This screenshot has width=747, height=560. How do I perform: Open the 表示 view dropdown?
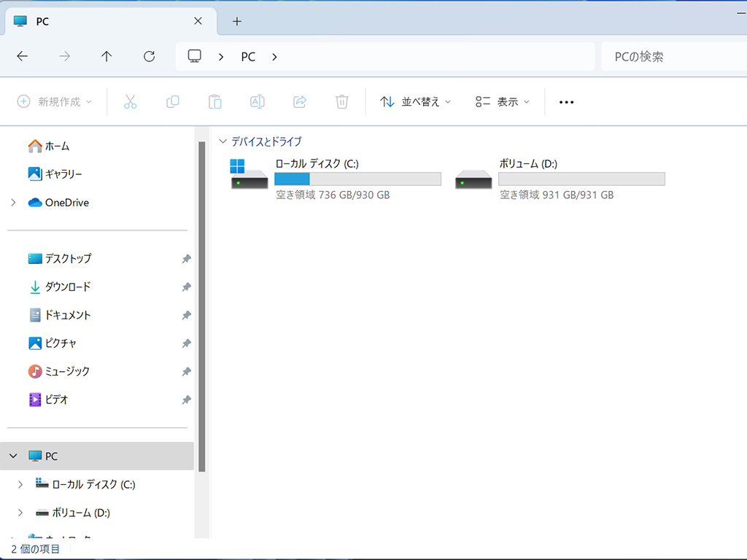click(503, 101)
